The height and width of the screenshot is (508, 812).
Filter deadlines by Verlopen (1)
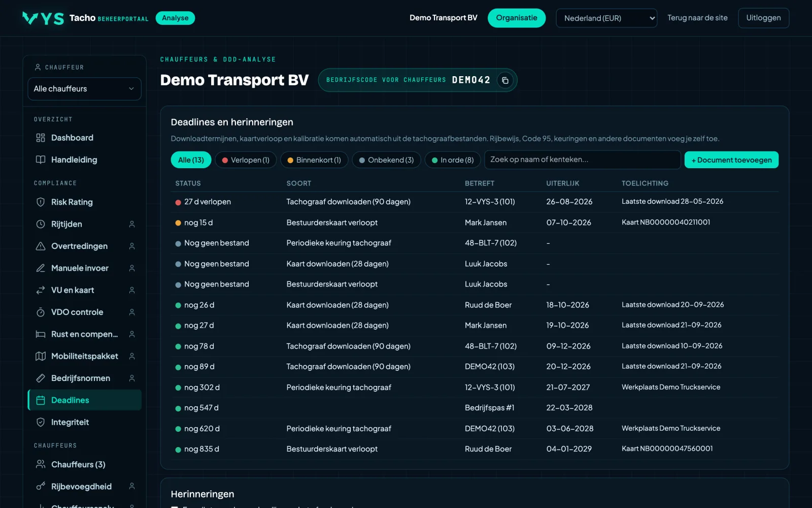246,160
